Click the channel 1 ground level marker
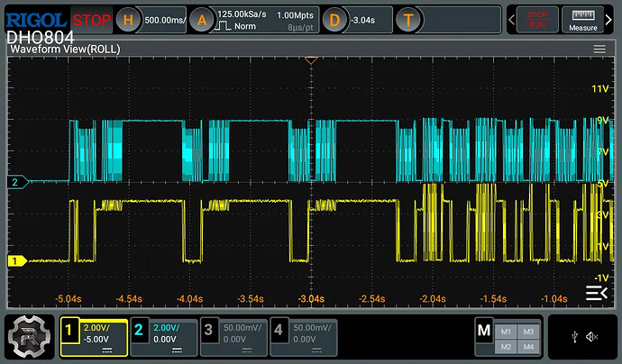Viewport: 622px width, 364px height. click(x=17, y=261)
